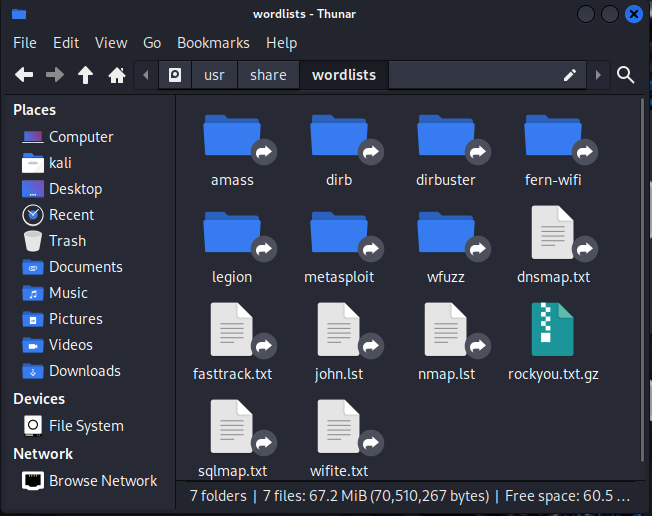
Task: Open the Help menu
Action: click(x=282, y=43)
